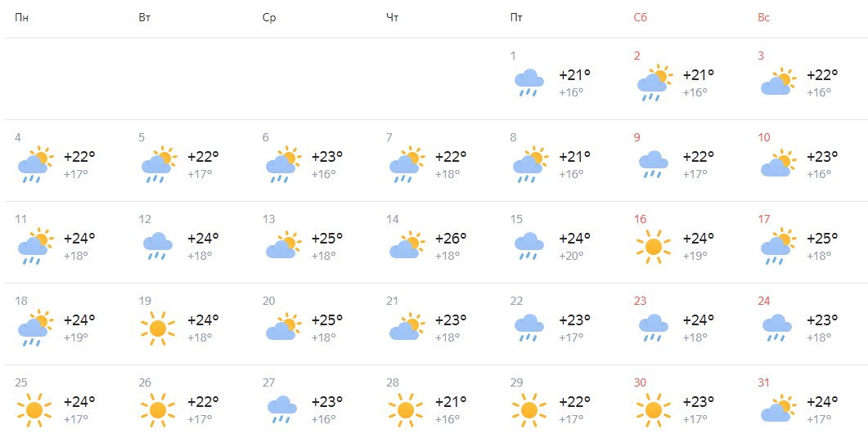Open the +26° forecast on day 14
The image size is (868, 447).
(451, 238)
